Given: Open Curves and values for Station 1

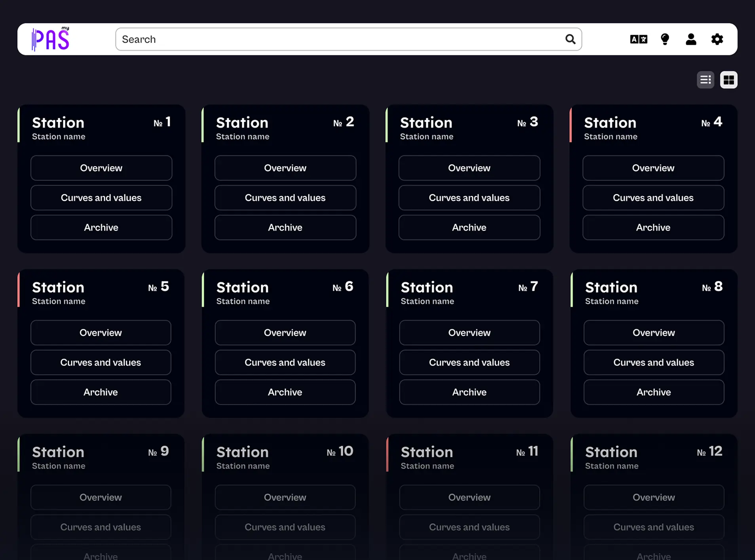Looking at the screenshot, I should 101,198.
